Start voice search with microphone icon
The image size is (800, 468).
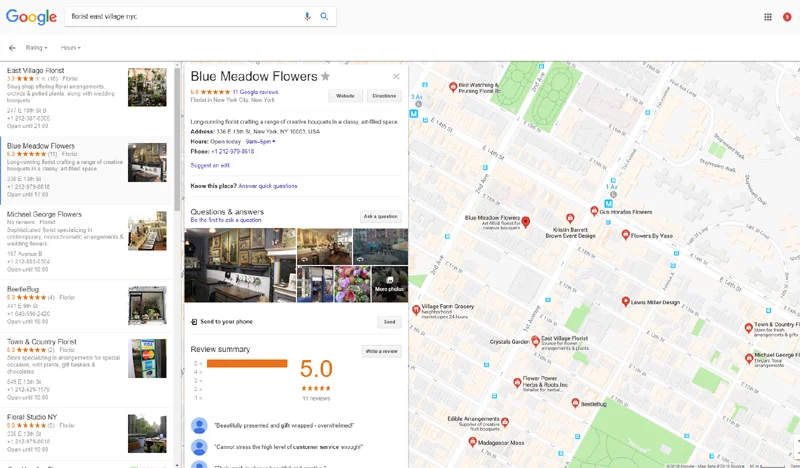tap(307, 16)
